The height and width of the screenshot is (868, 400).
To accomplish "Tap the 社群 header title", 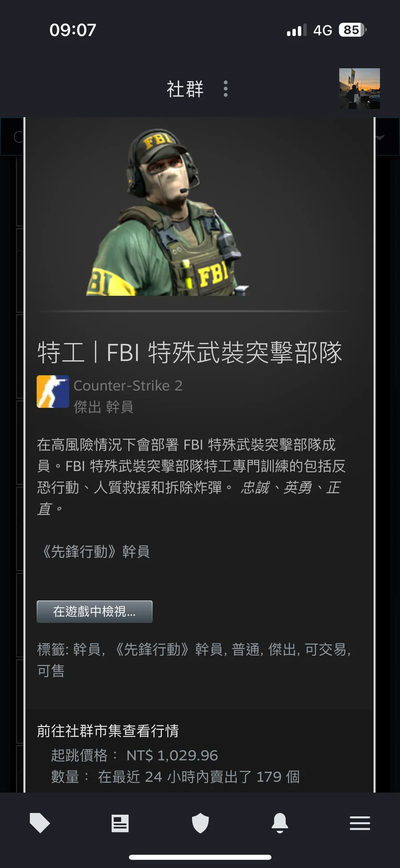I will click(x=185, y=89).
